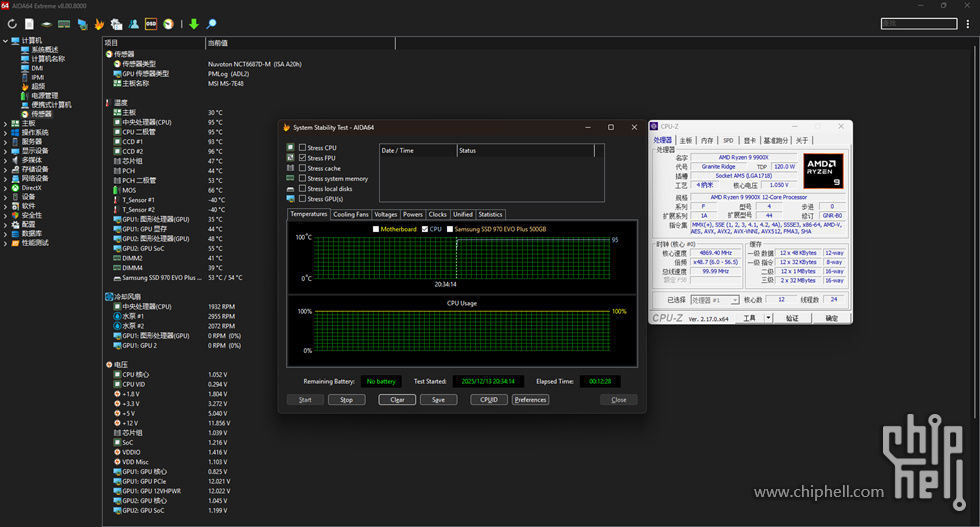Screen dimensions: 980x527
Task: Uncheck the Stress FPU checkbox
Action: pyautogui.click(x=303, y=158)
